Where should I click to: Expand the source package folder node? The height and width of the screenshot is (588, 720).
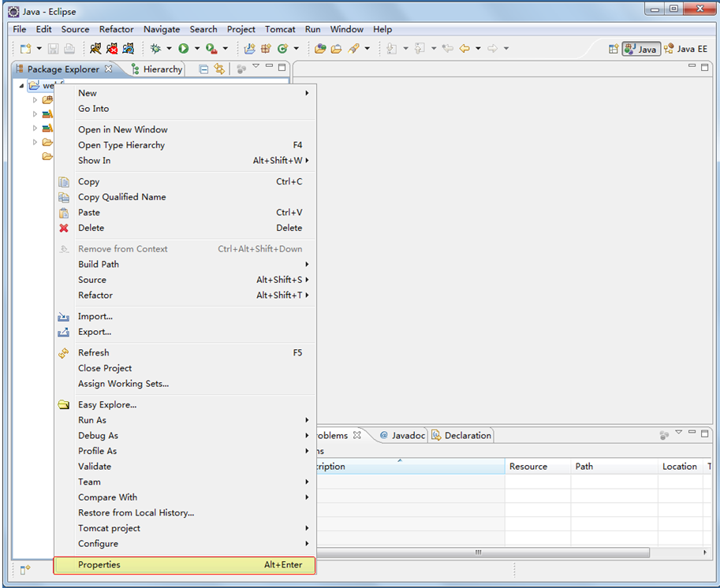[x=35, y=99]
